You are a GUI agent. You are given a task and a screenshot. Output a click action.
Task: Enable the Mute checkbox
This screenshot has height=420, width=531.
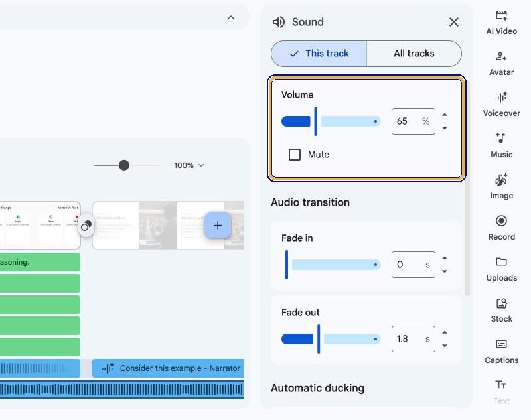295,155
